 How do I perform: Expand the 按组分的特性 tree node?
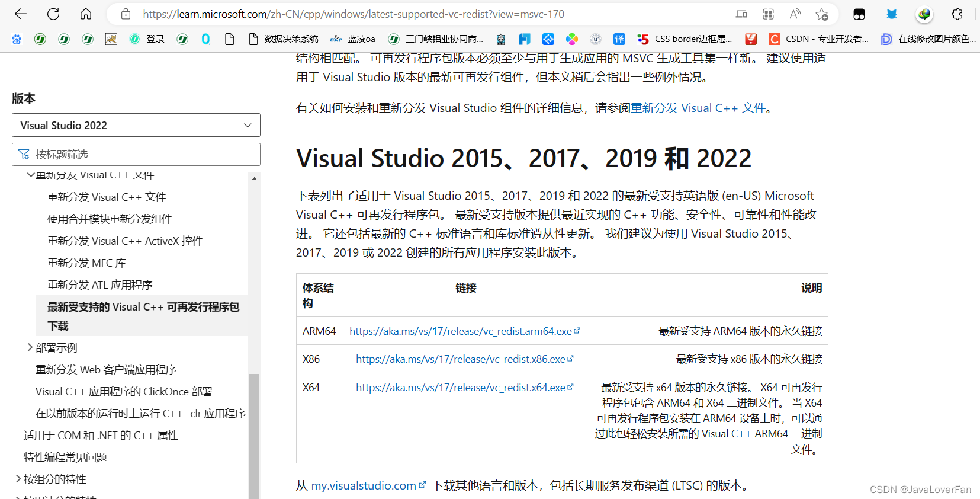pos(18,479)
